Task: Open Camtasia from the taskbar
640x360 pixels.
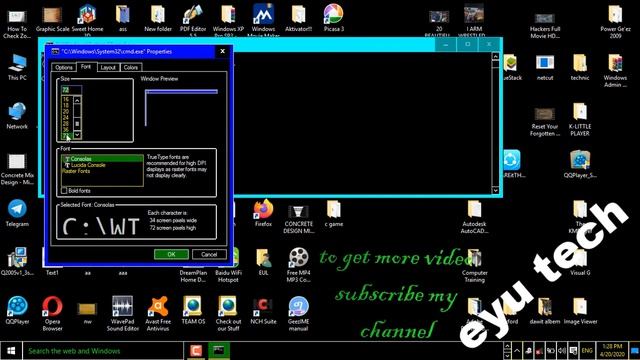Action: click(196, 351)
